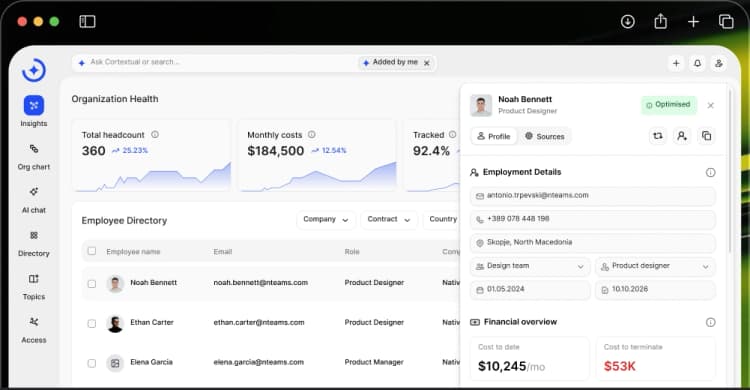This screenshot has height=390, width=750.
Task: Switch to the Profile tab
Action: 494,136
